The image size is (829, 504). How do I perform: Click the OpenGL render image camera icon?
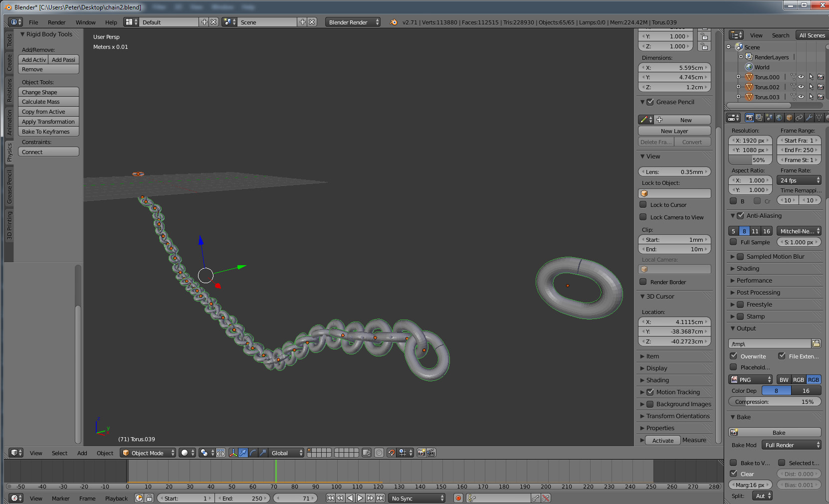tap(421, 453)
